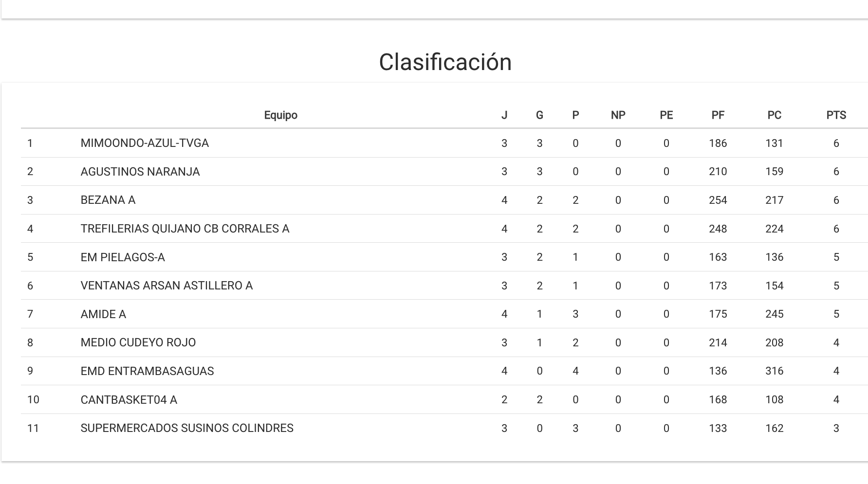Select the EM PIELAGOS-A team name

[x=123, y=257]
